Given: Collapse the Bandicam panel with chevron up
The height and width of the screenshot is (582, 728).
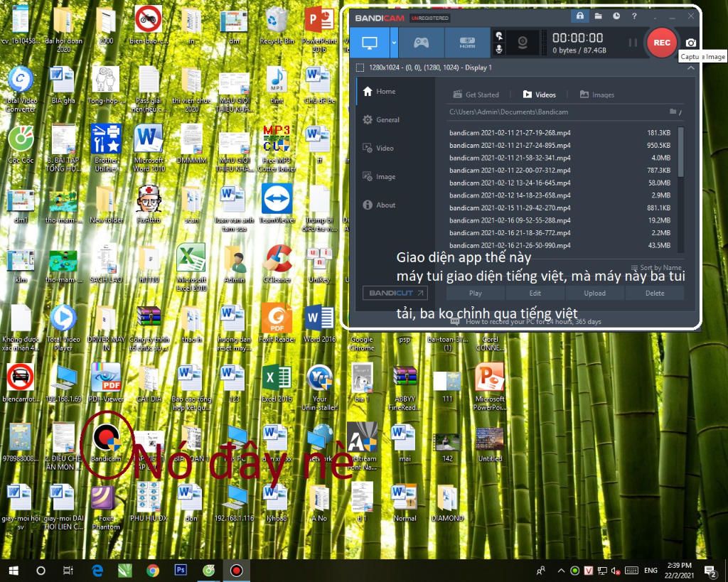Looking at the screenshot, I should point(691,68).
